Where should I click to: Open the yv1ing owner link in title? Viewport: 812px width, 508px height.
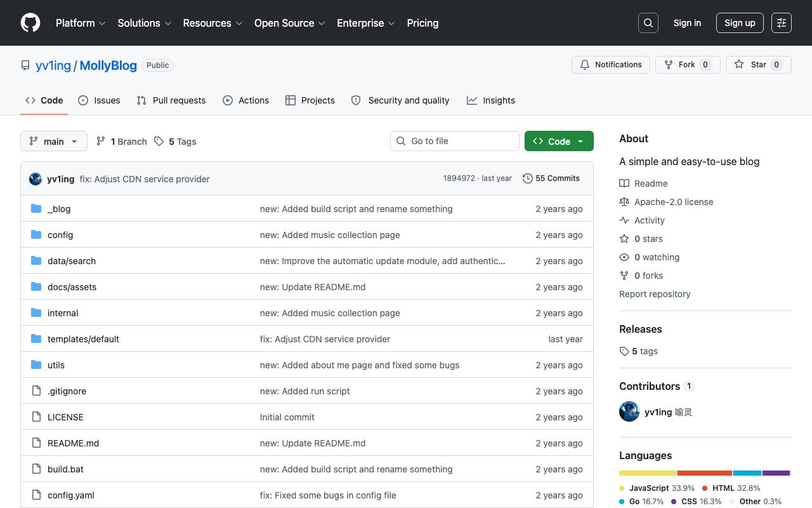pos(53,65)
